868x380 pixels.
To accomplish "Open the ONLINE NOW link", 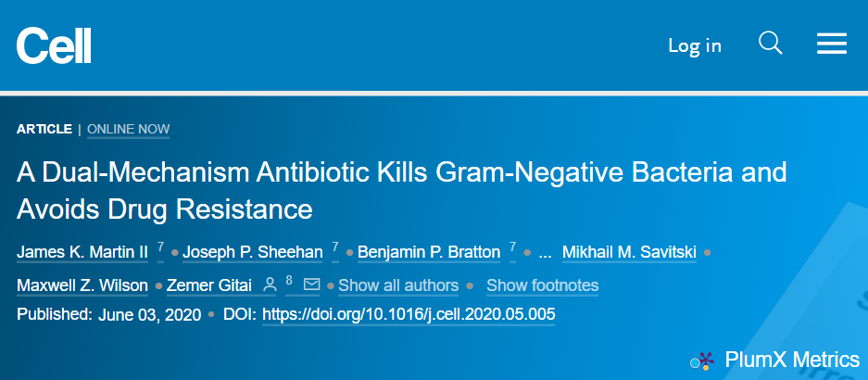I will pos(128,129).
